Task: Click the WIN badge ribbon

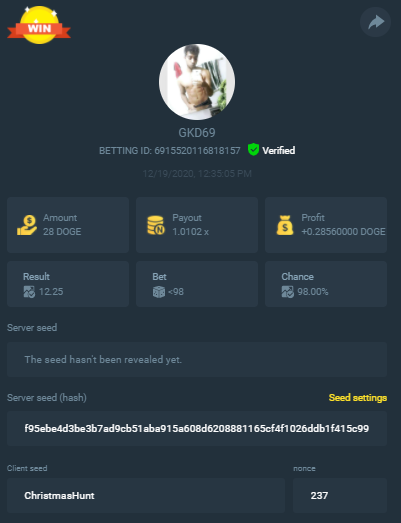Action: (x=39, y=25)
